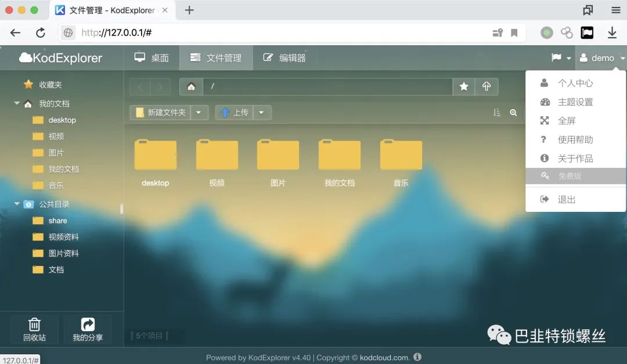Click the 上传 upload button
Image resolution: width=627 pixels, height=364 pixels.
click(x=235, y=113)
